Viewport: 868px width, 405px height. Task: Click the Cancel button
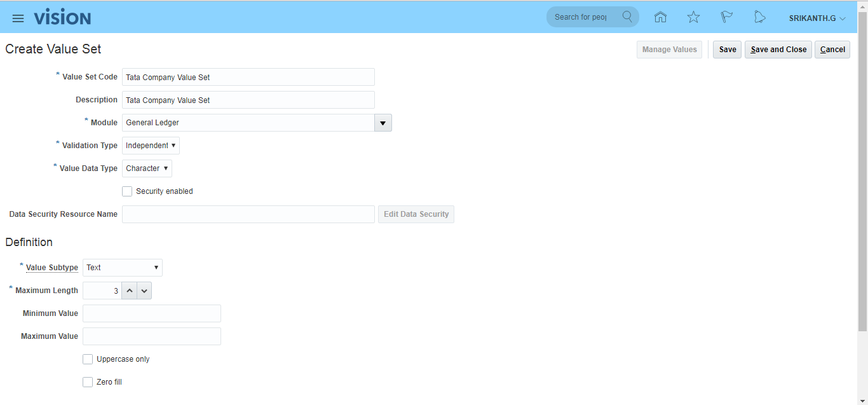coord(832,50)
